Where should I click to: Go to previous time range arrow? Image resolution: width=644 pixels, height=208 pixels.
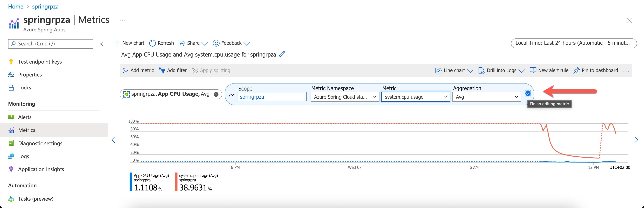click(x=113, y=140)
